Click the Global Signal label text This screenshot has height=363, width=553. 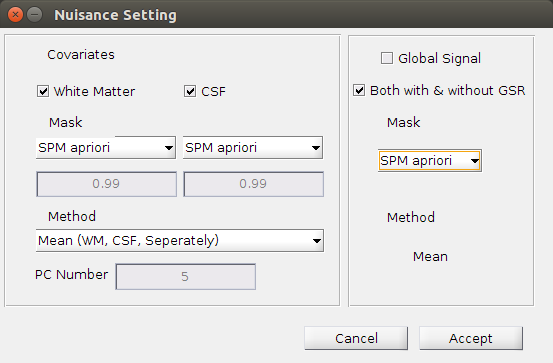[439, 59]
